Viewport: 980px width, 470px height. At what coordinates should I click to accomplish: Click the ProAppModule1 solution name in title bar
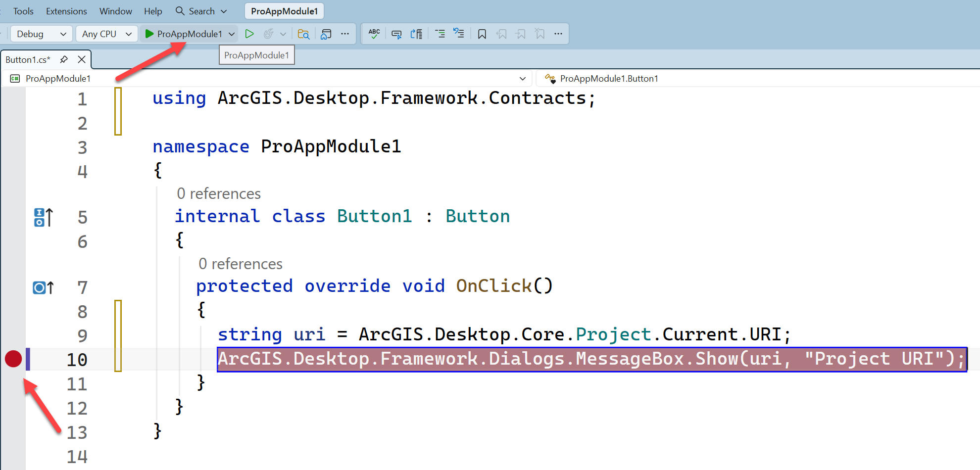tap(284, 11)
